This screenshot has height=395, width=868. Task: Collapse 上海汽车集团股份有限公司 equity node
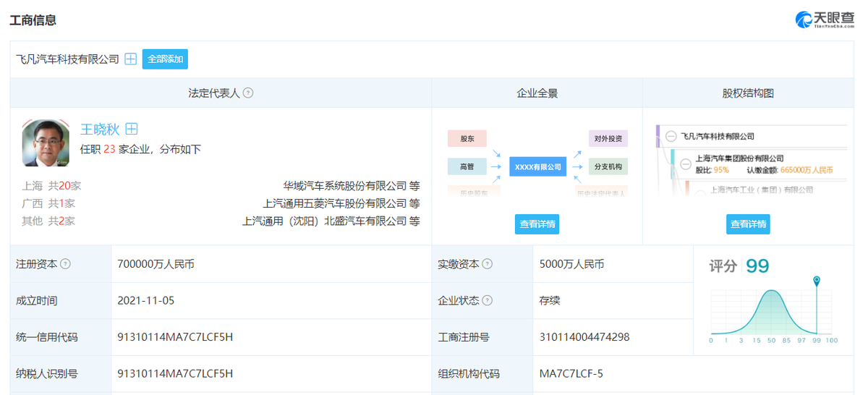[x=685, y=163]
